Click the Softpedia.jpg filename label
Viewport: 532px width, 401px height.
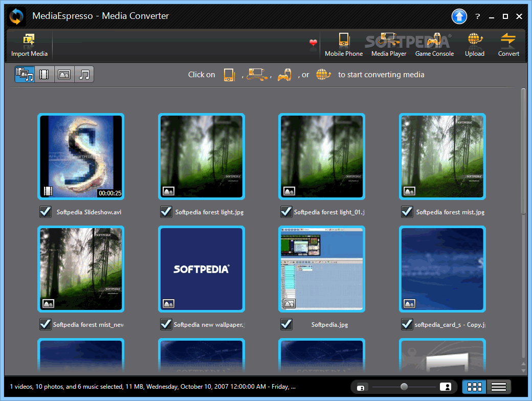tap(329, 325)
